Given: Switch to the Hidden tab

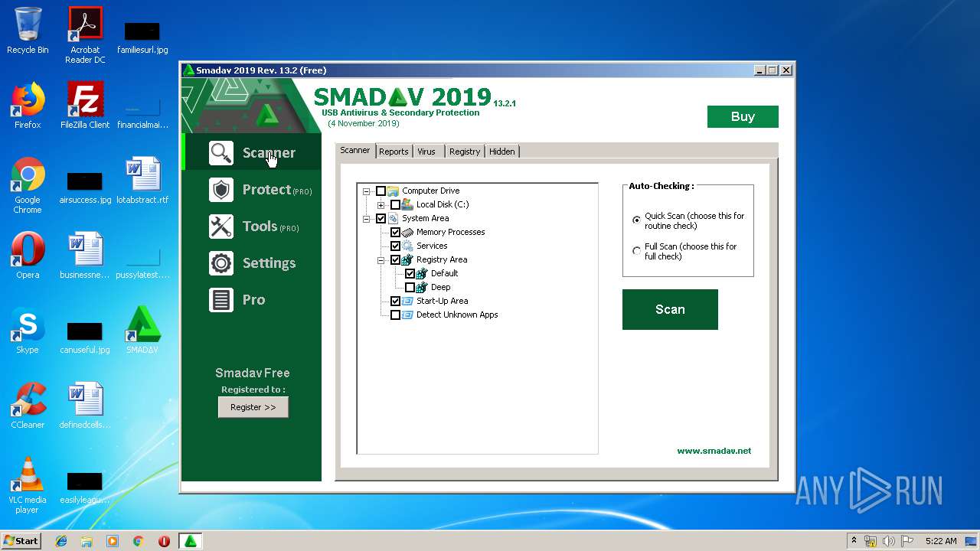Looking at the screenshot, I should (x=501, y=152).
